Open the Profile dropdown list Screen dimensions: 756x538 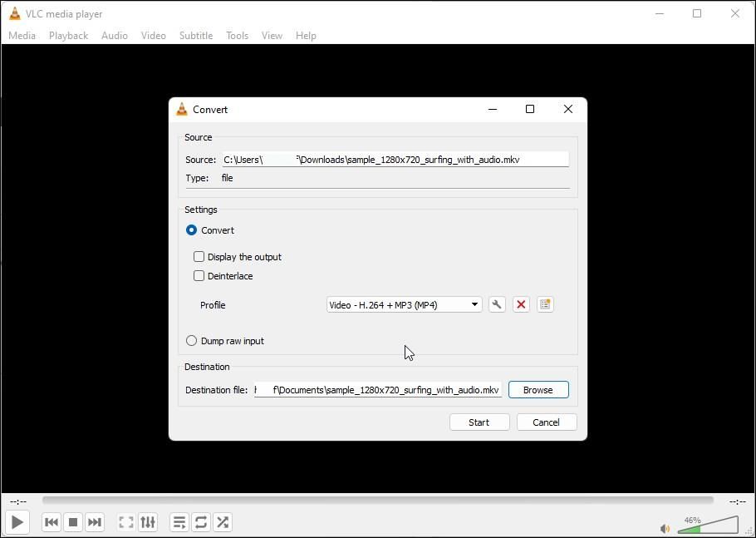(x=474, y=304)
